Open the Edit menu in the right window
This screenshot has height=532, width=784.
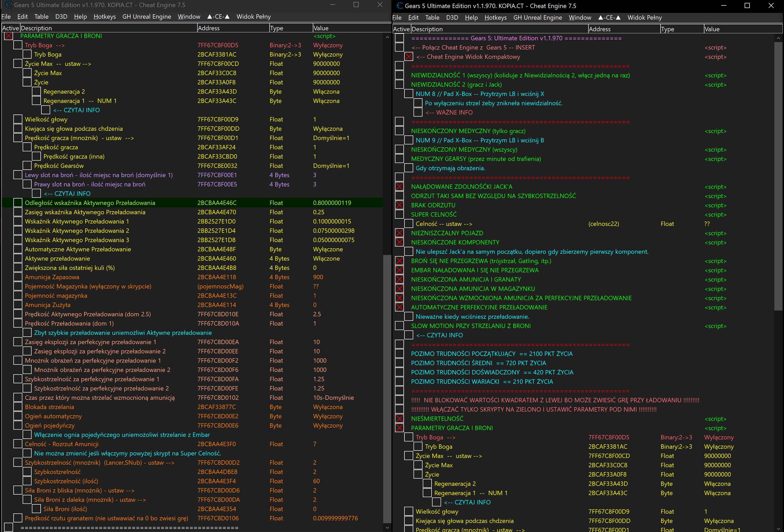(413, 17)
